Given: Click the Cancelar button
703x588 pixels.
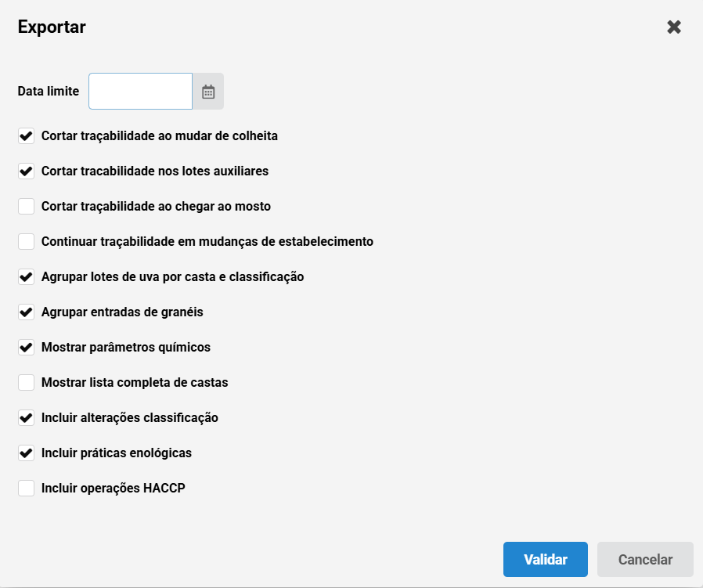Looking at the screenshot, I should 645,559.
